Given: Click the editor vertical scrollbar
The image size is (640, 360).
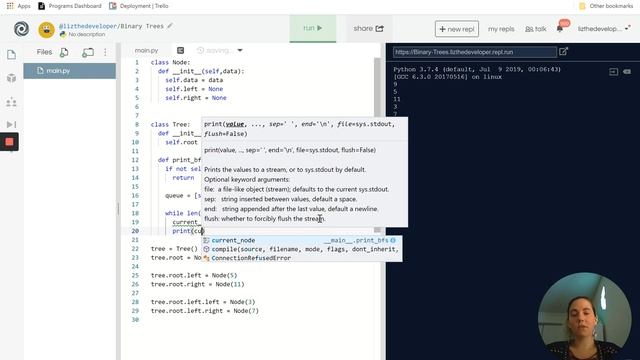Looking at the screenshot, I should pyautogui.click(x=377, y=145).
